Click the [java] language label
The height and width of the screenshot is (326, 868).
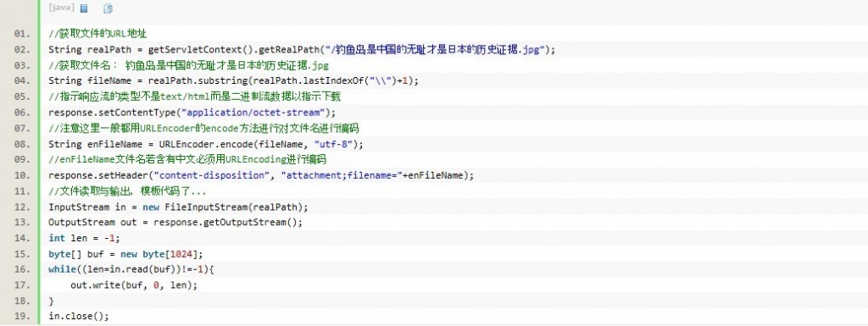[x=61, y=8]
